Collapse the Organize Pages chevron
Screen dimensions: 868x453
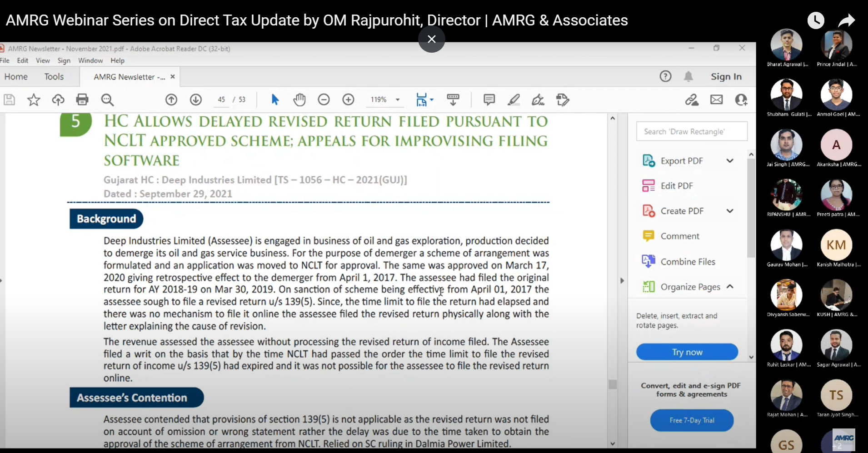pyautogui.click(x=730, y=286)
